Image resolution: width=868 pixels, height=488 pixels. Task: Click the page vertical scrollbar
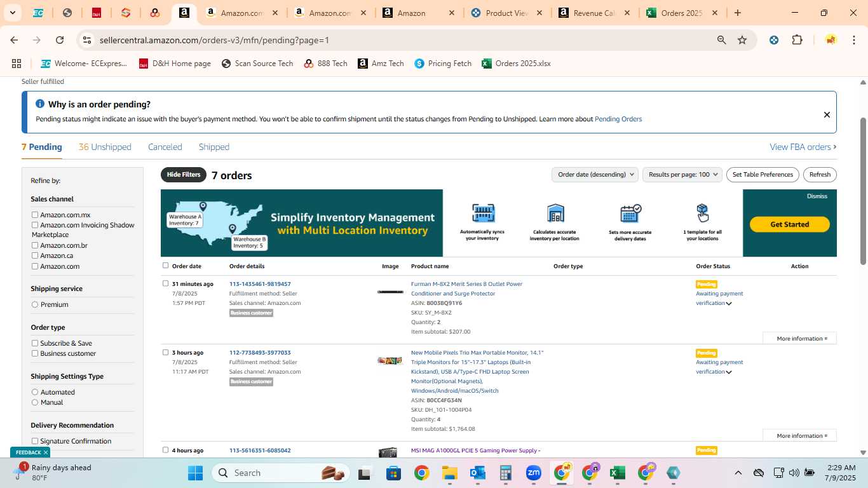click(863, 191)
